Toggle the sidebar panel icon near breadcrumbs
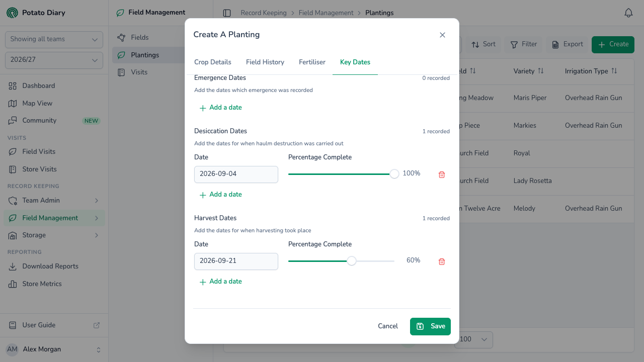The image size is (644, 362). point(227,13)
